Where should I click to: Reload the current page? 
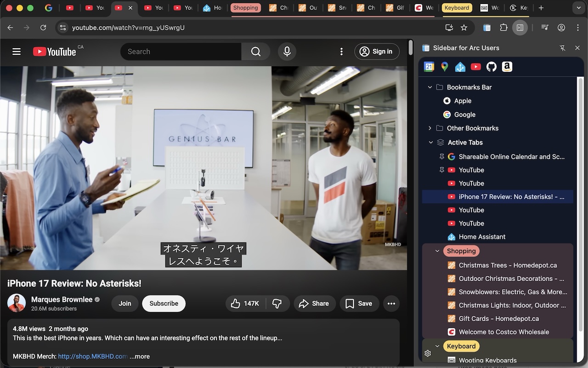tap(43, 28)
